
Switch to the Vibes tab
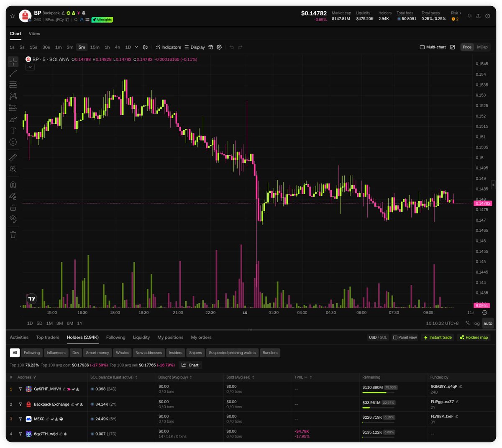34,33
